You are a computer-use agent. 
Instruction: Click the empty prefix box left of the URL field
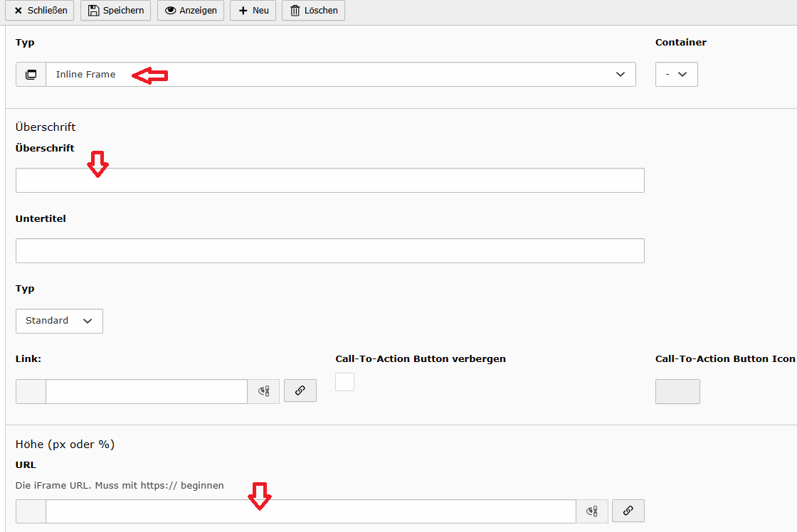(31, 511)
